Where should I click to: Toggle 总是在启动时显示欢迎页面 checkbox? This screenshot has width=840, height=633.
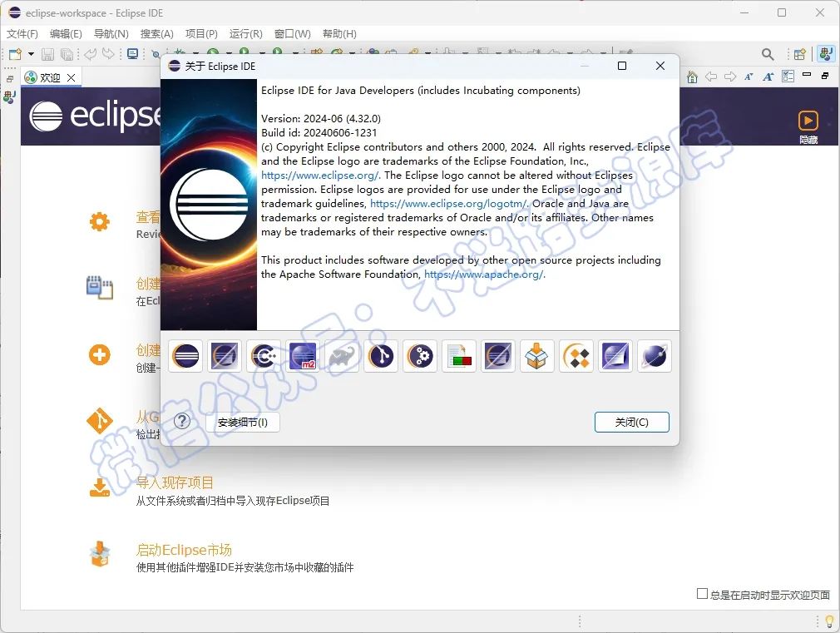(702, 593)
